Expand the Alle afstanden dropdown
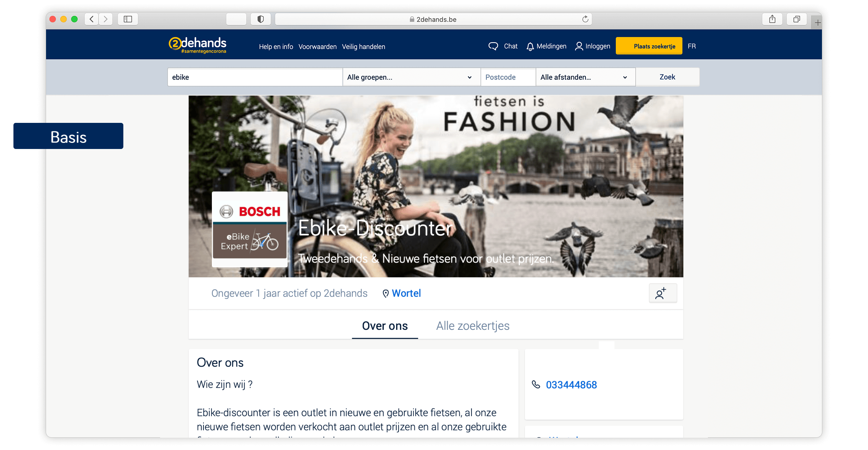The height and width of the screenshot is (450, 868). [x=585, y=77]
